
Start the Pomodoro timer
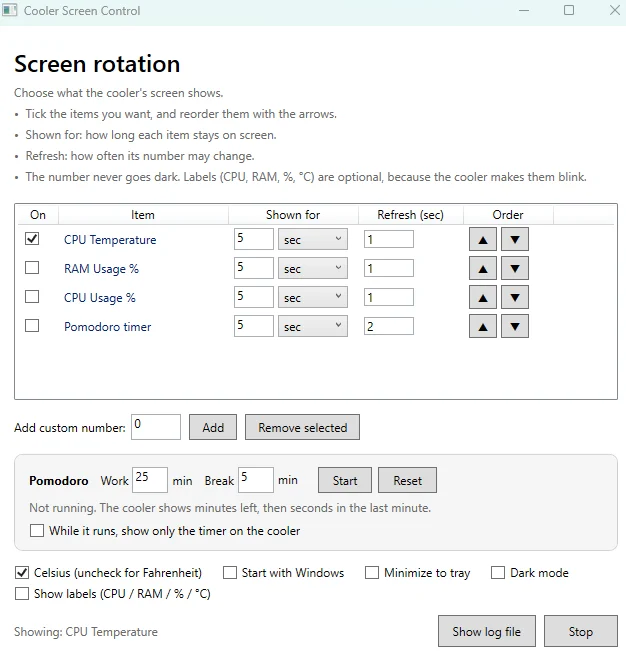pos(345,480)
